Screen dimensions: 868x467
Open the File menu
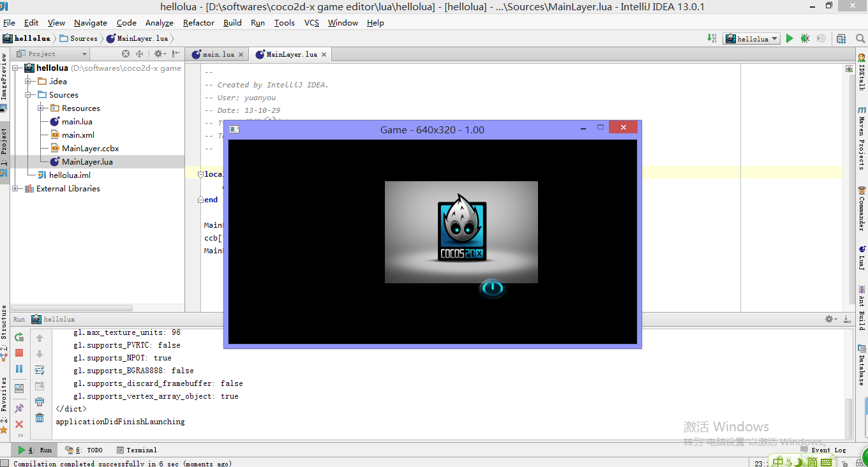click(x=9, y=22)
